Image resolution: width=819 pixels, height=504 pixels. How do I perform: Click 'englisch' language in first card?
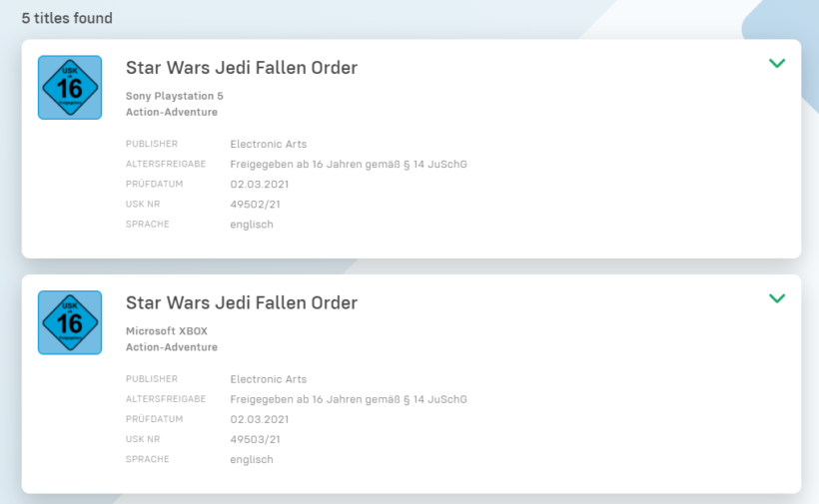coord(251,224)
